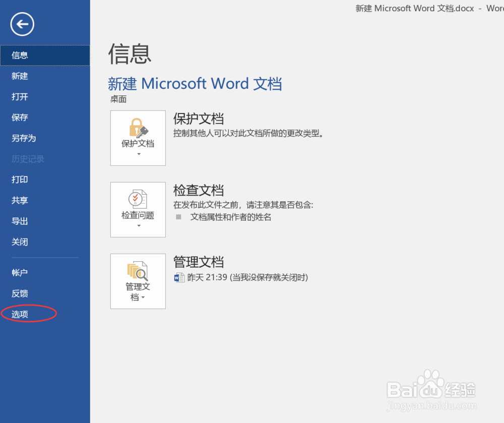This screenshot has height=423, width=504.
Task: Click the 保护文档 section heading
Action: point(198,119)
